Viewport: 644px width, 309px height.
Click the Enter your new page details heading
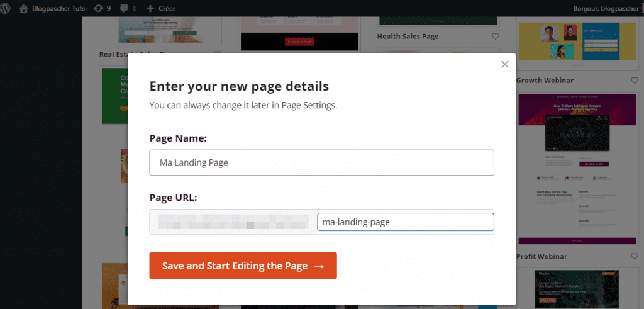coord(239,86)
